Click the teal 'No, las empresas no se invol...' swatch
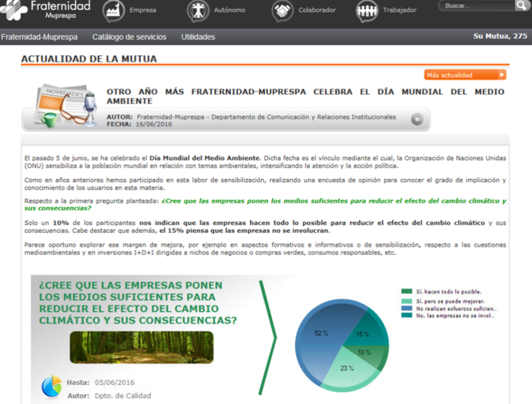Screen dimensions: 532x404 point(407,316)
